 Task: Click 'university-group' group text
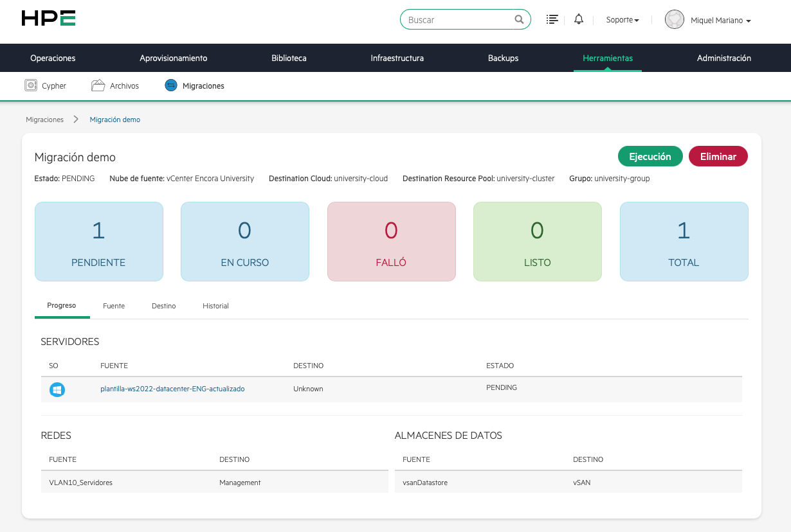622,179
